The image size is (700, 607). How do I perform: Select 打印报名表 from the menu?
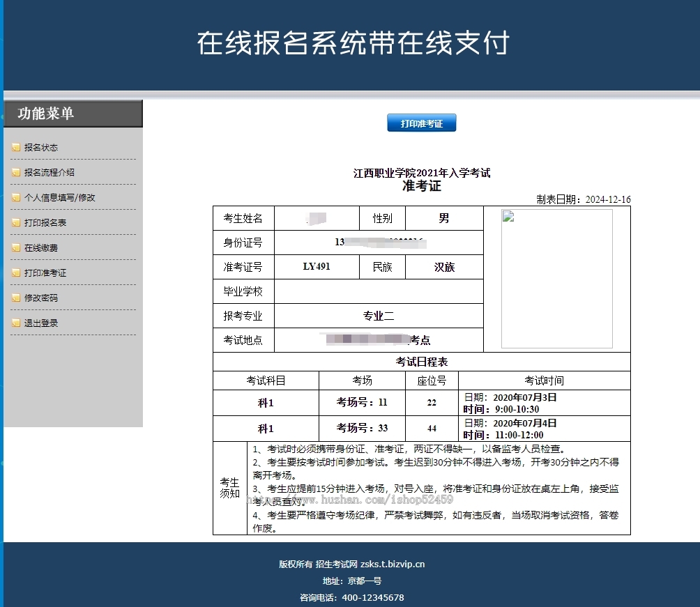pos(45,222)
